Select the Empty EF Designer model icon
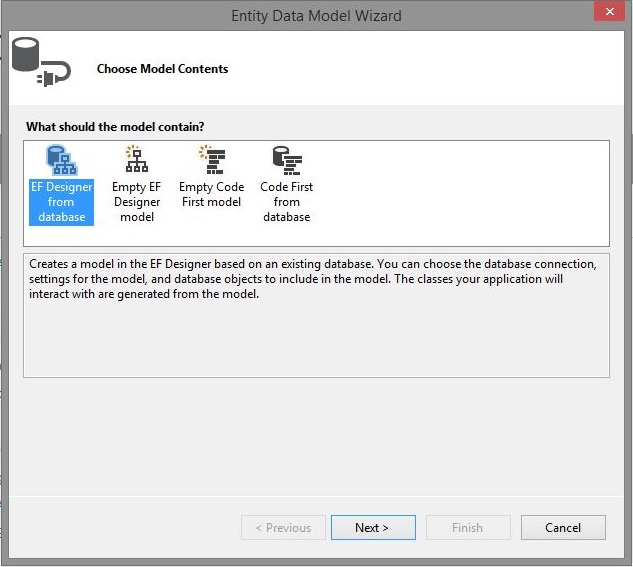The width and height of the screenshot is (633, 567). (x=136, y=160)
